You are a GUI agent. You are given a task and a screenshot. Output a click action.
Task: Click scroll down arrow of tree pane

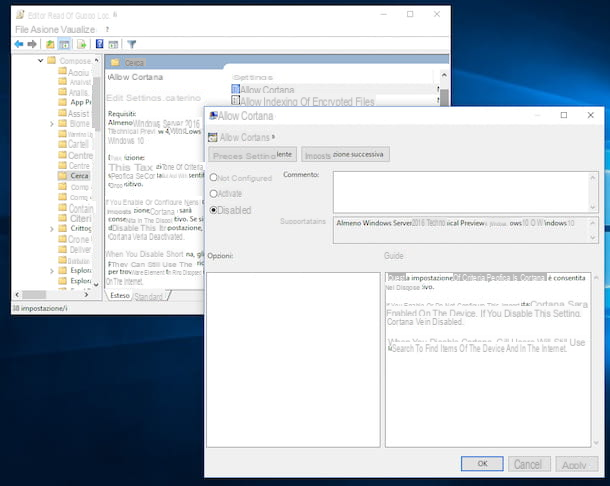(96, 284)
